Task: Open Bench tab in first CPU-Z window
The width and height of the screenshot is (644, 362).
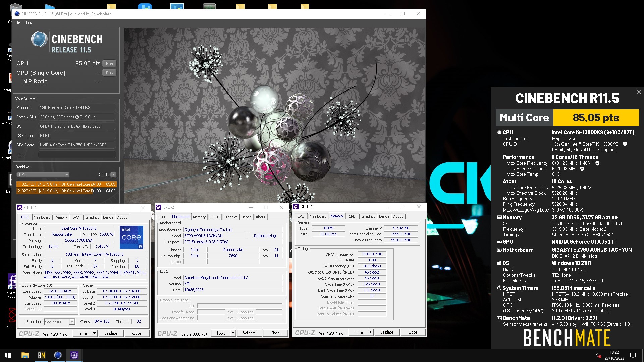Action: [x=108, y=217]
